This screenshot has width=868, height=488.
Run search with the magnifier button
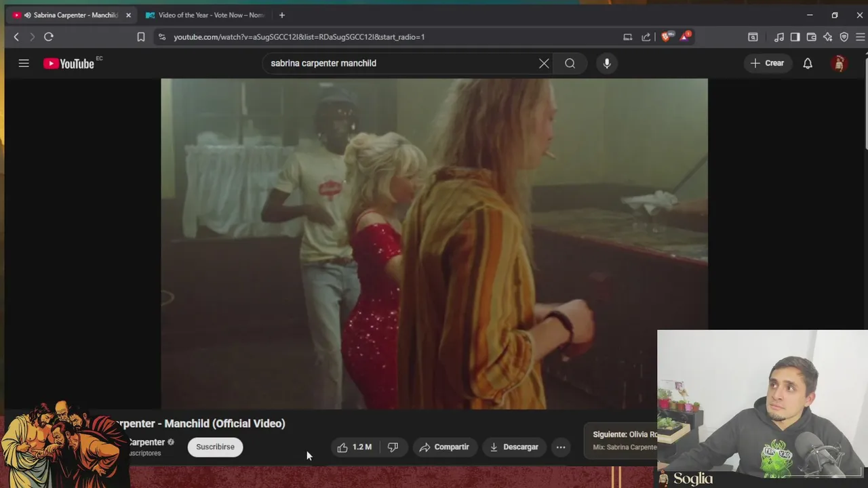coord(570,63)
